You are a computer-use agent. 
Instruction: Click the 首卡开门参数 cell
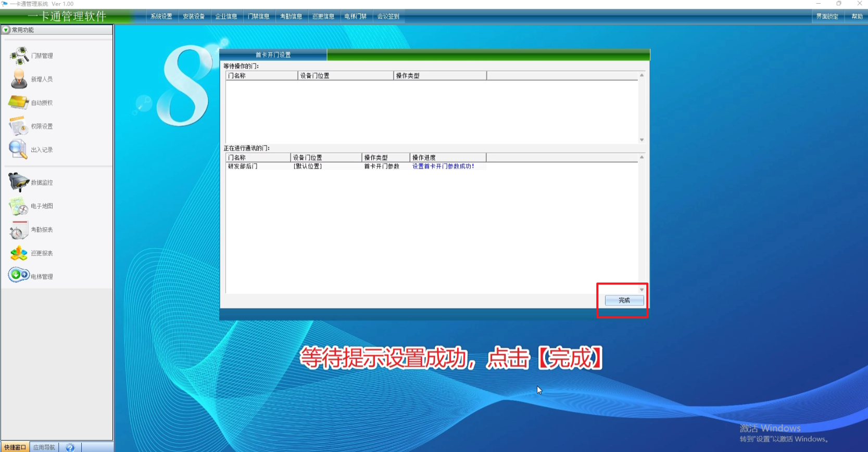pyautogui.click(x=382, y=166)
